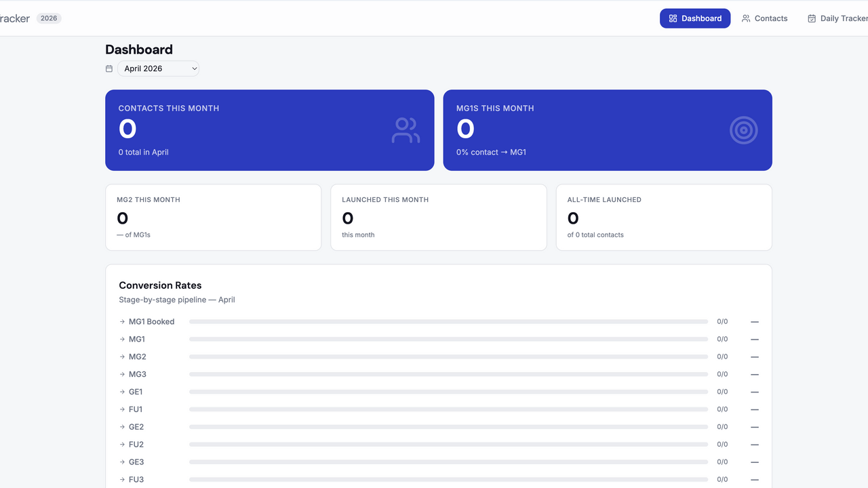Open the Dashboard tab
The height and width of the screenshot is (488, 868).
pos(695,18)
